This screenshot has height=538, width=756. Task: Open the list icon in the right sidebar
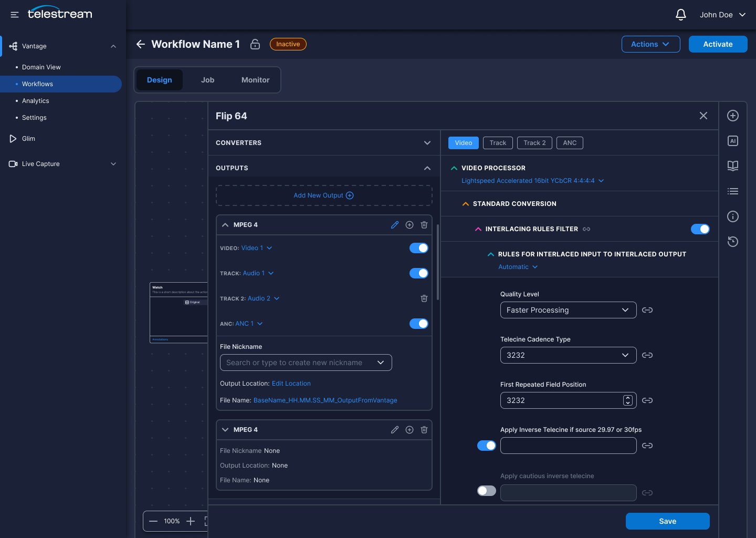point(733,191)
